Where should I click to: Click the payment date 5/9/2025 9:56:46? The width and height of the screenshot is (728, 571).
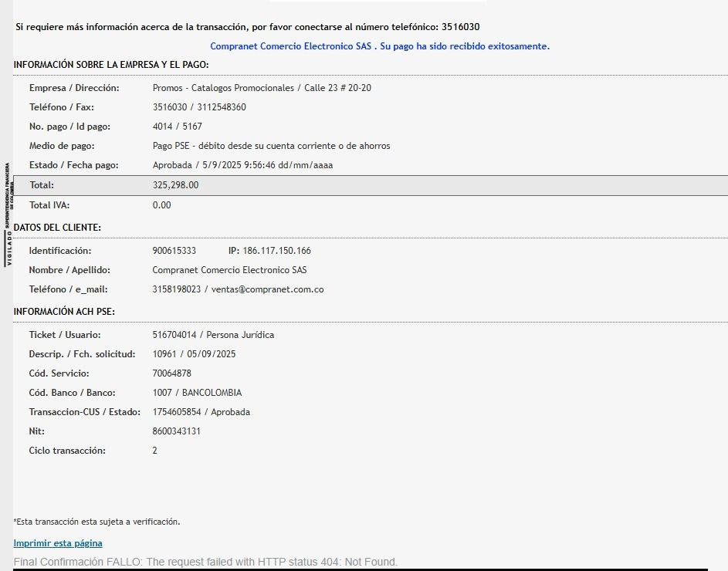[239, 165]
